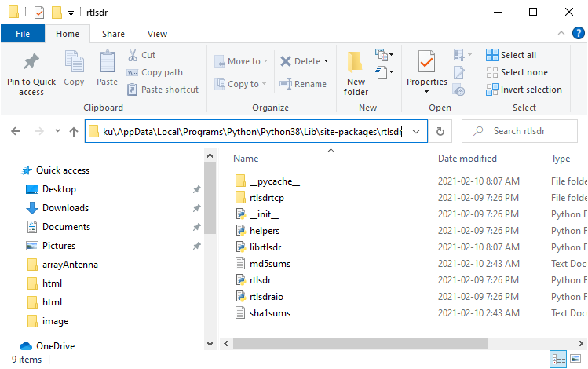Screen dimensions: 588x369
Task: Click the Pin to Quick access icon
Action: (x=31, y=62)
